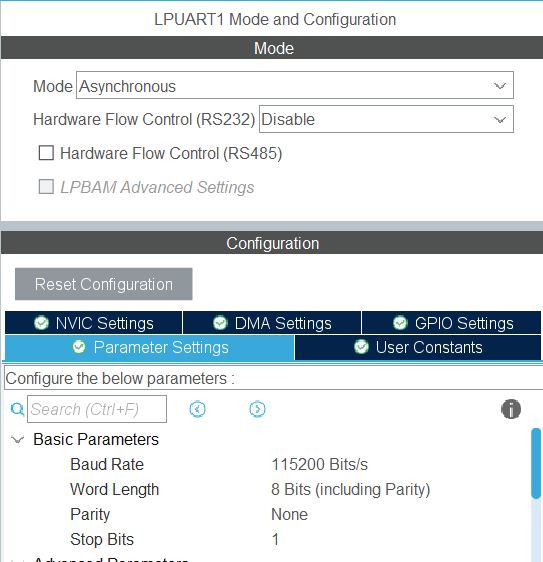Click DMA Settings green check icon

point(220,323)
